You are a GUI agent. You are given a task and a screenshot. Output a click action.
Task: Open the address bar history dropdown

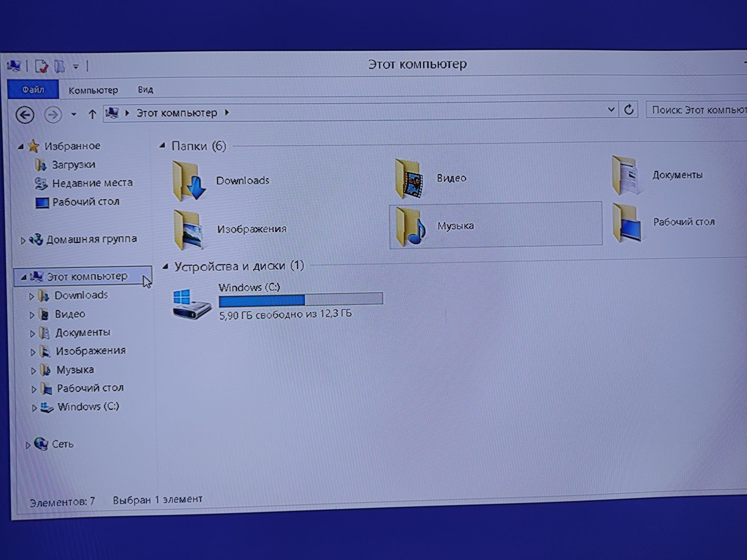[x=611, y=109]
